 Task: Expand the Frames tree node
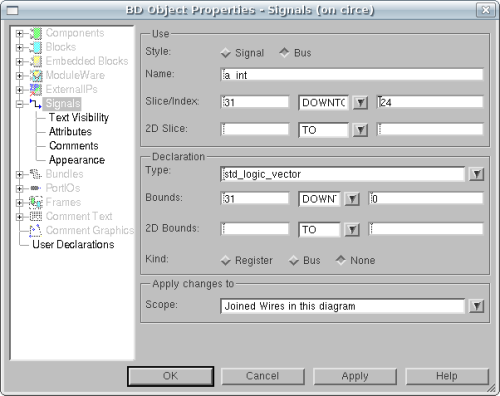pos(20,202)
